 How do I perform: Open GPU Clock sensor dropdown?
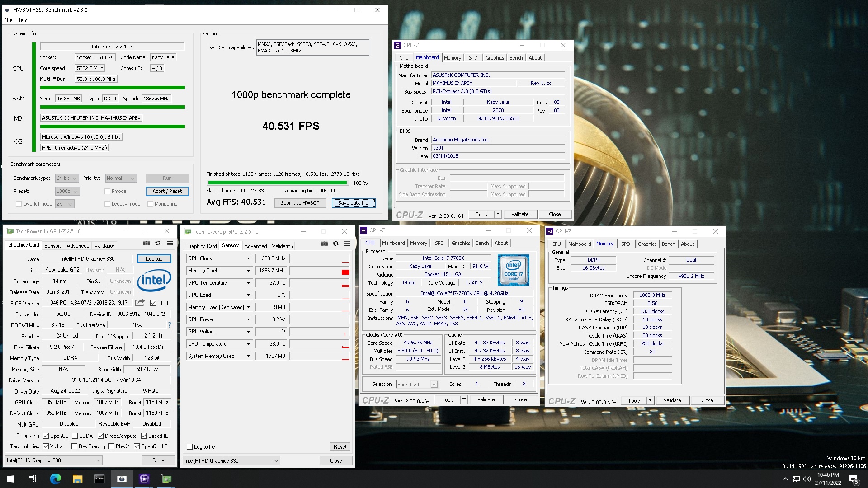click(248, 258)
